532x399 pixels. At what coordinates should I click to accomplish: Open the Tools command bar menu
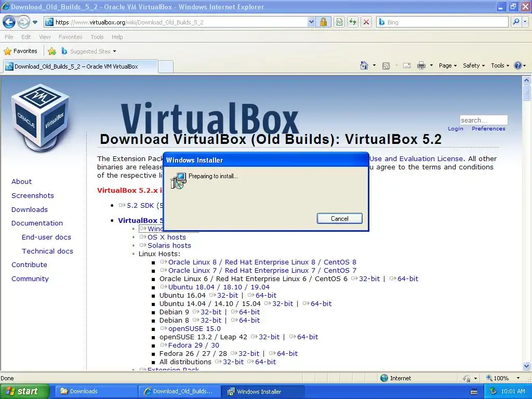(500, 65)
